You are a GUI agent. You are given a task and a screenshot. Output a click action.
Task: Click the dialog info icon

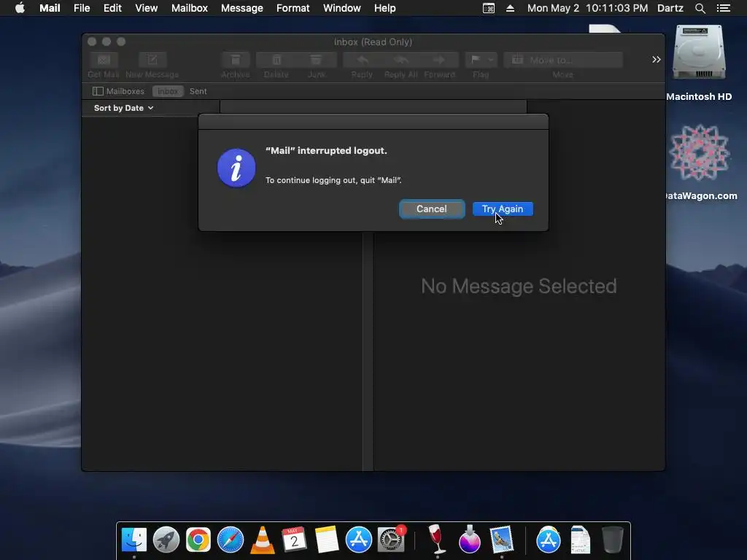[236, 168]
